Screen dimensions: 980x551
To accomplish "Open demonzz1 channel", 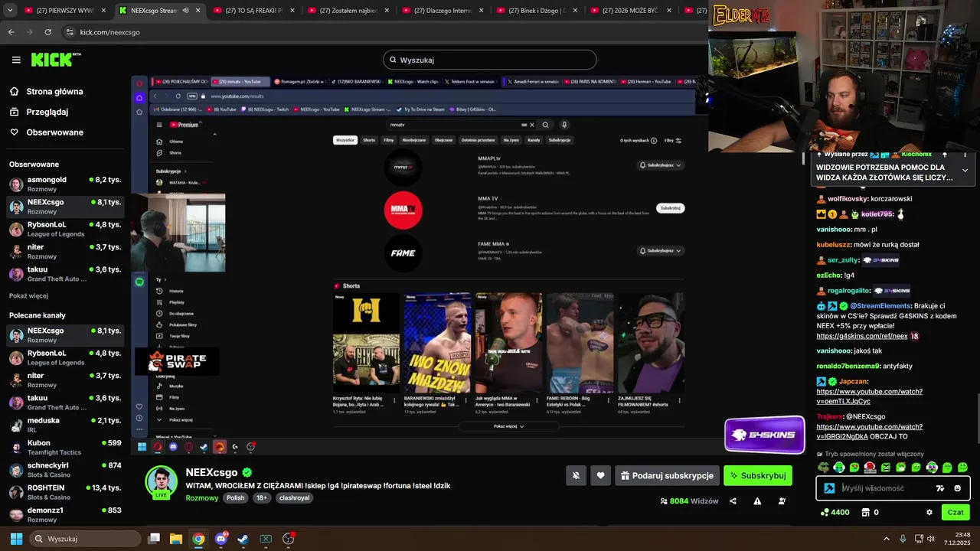I will click(x=65, y=514).
